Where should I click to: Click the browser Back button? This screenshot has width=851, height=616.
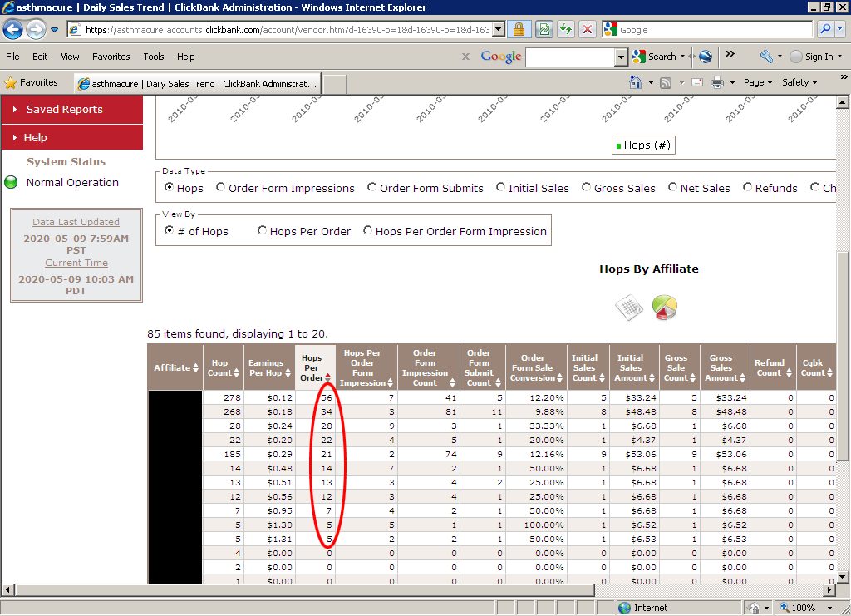point(13,30)
